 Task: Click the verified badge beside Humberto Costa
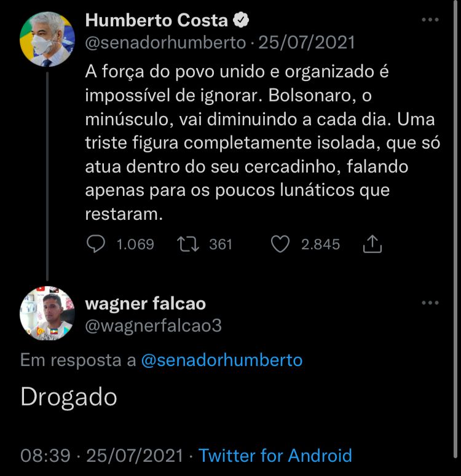pos(242,20)
